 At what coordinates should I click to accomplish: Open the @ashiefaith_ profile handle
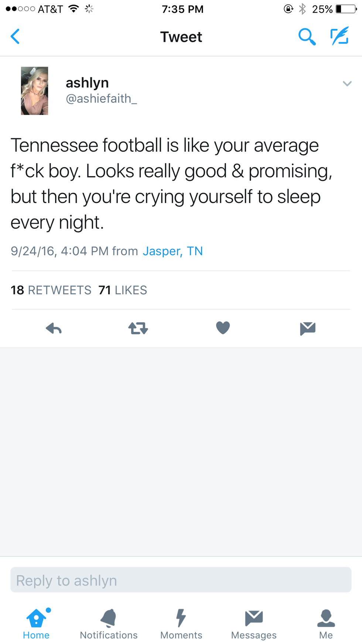(101, 99)
